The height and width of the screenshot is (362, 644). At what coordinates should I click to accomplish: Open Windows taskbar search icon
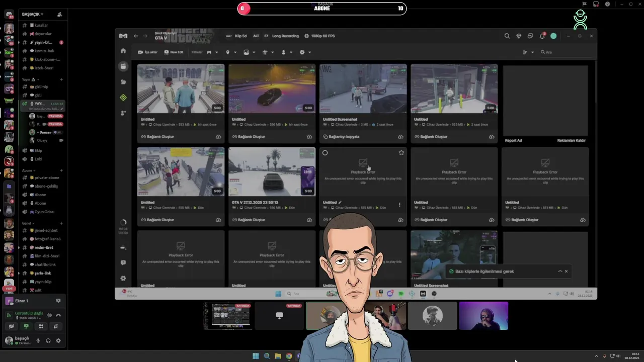pos(267,356)
